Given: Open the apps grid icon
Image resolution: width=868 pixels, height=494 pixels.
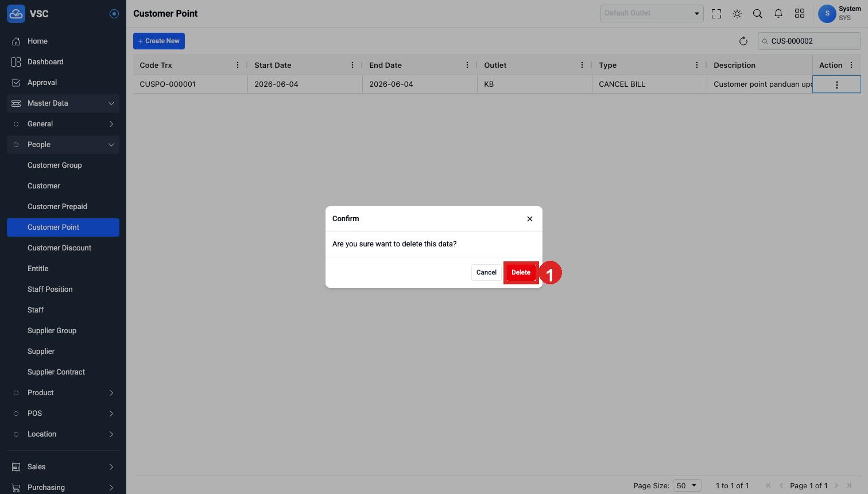Looking at the screenshot, I should click(x=800, y=14).
